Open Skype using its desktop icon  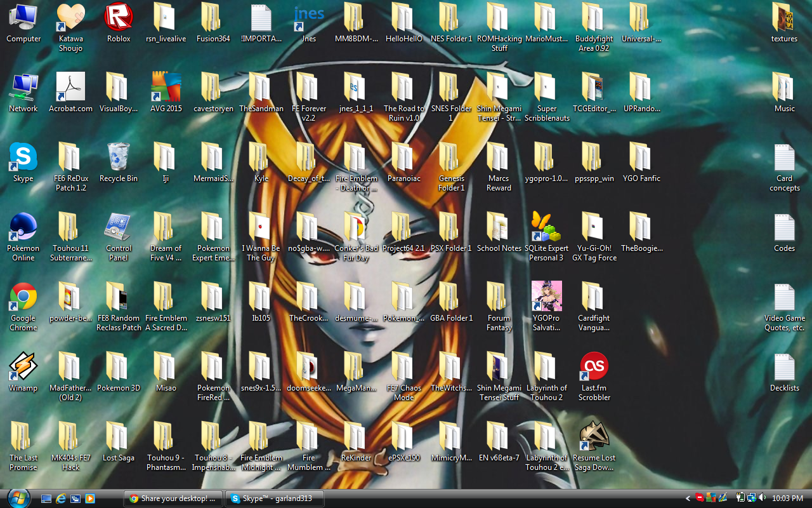[23, 159]
